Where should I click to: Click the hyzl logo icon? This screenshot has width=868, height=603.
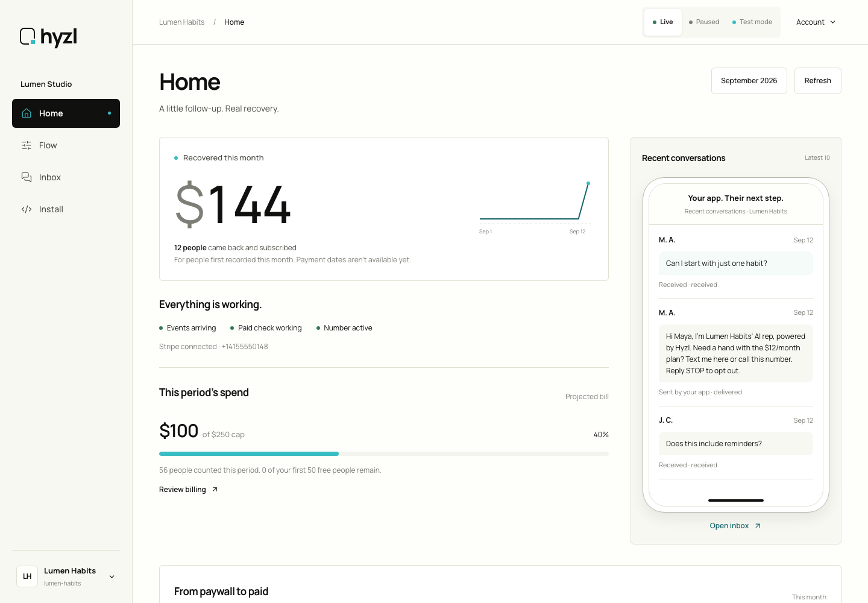tap(28, 36)
